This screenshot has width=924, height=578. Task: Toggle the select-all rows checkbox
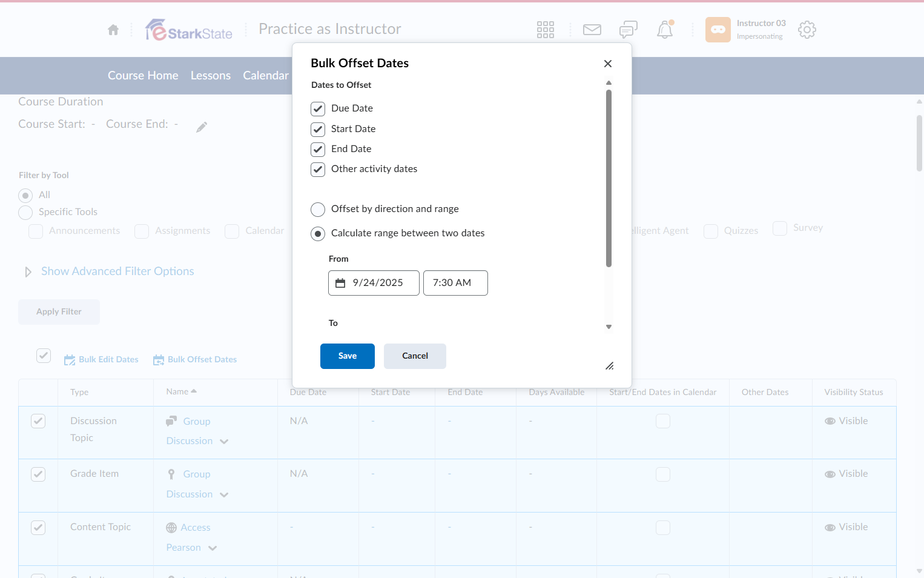(x=44, y=356)
